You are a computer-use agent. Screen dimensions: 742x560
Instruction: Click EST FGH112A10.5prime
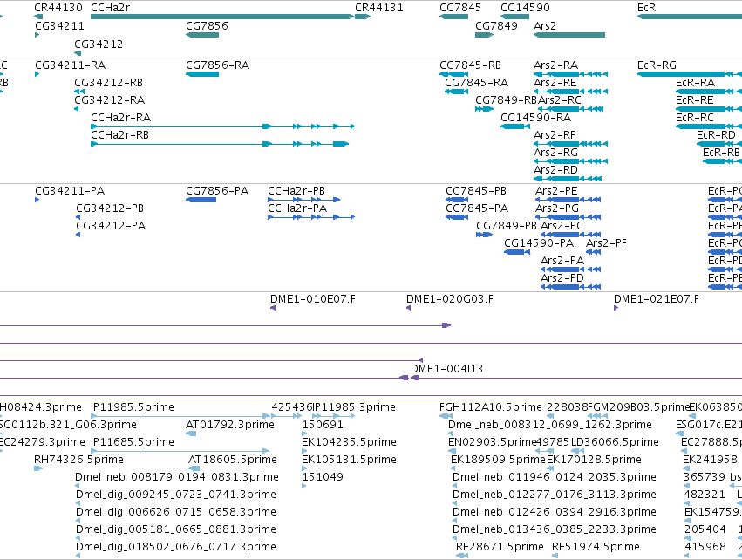coord(446,416)
